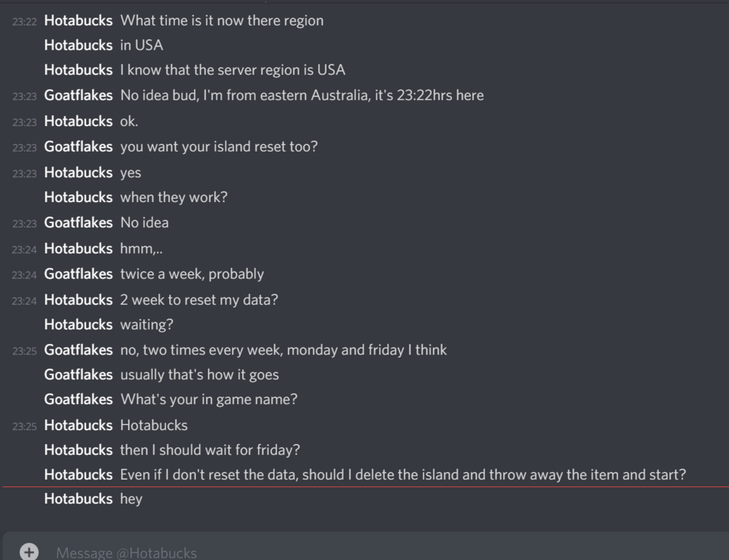The height and width of the screenshot is (560, 729).
Task: Click Goatflakes username next to "No idea bud"
Action: point(78,96)
